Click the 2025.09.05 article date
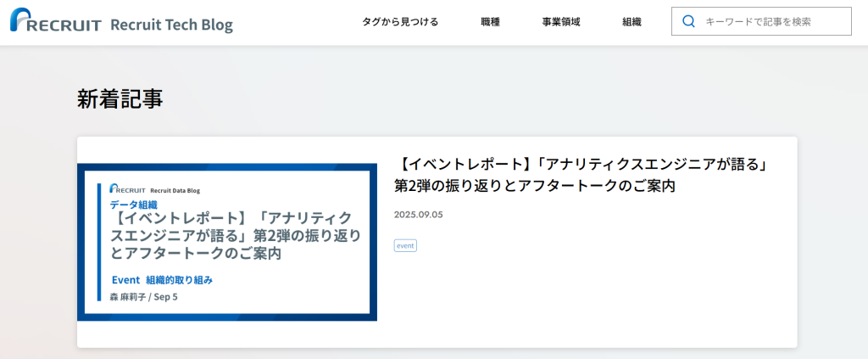Screen dimensions: 868x359 coord(418,215)
